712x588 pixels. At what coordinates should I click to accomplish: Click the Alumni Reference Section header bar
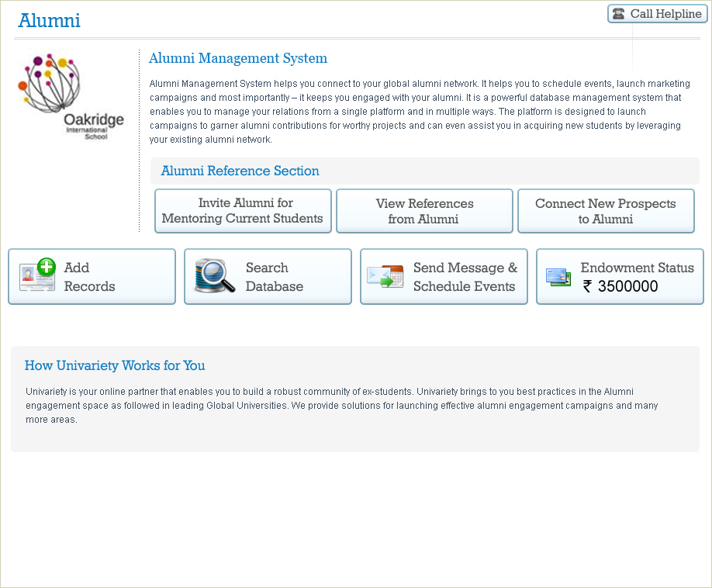(424, 171)
